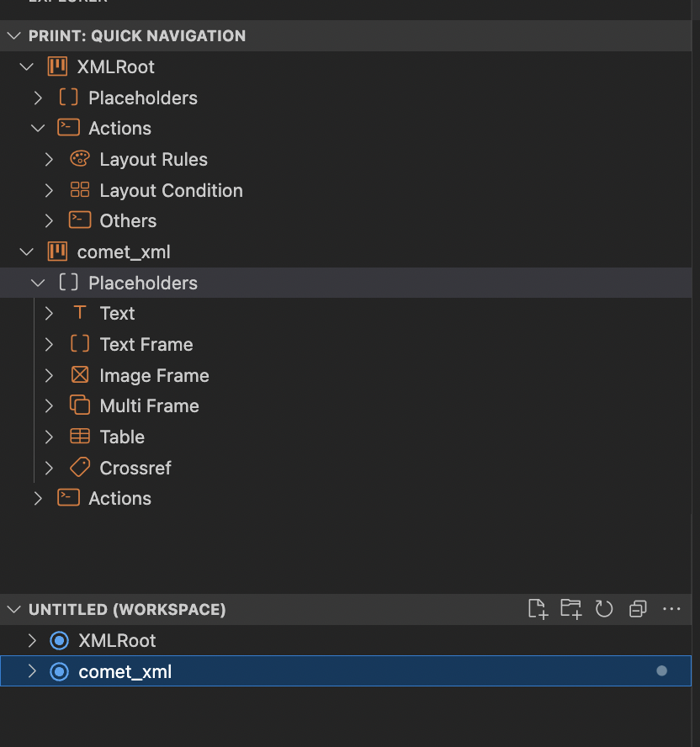
Task: Collapse the Actions node under XMLRoot
Action: pyautogui.click(x=38, y=128)
